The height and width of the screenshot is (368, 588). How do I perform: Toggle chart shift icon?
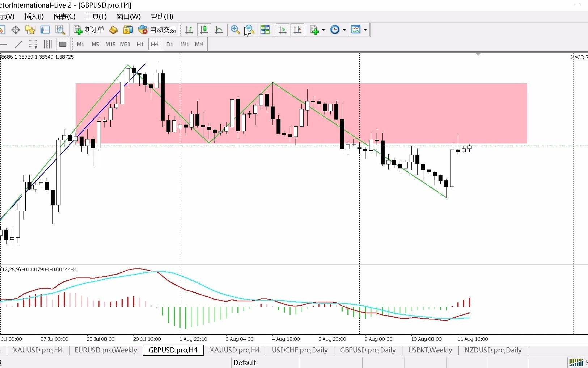pos(297,30)
